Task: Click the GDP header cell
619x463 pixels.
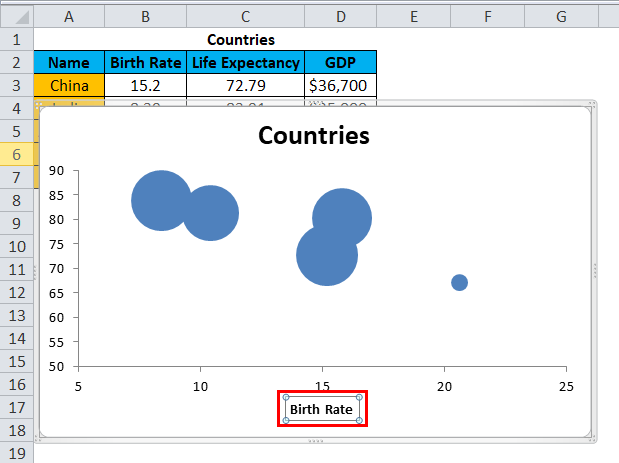Action: pos(341,62)
